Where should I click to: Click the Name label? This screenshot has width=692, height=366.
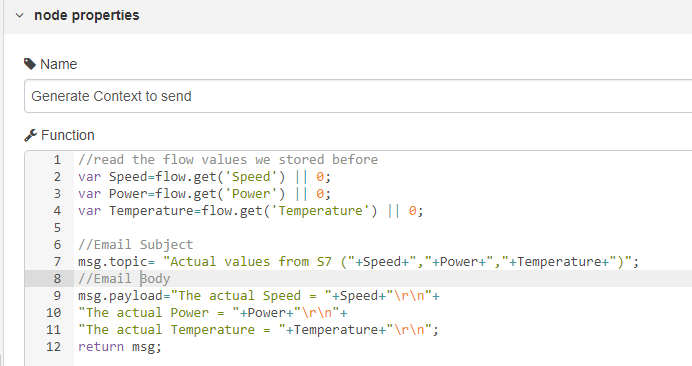coord(58,64)
